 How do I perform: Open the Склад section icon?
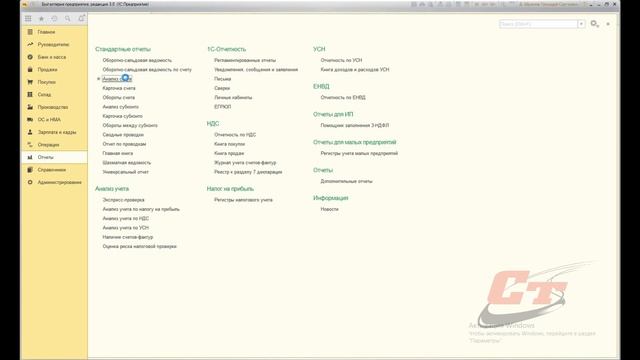(30, 95)
